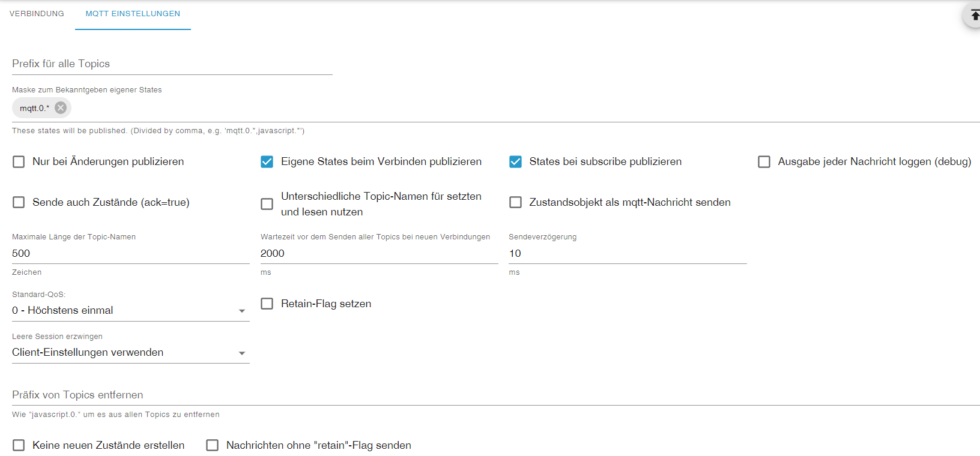Click the javascript.0. helper text
Image resolution: width=980 pixels, height=456 pixels.
point(116,415)
